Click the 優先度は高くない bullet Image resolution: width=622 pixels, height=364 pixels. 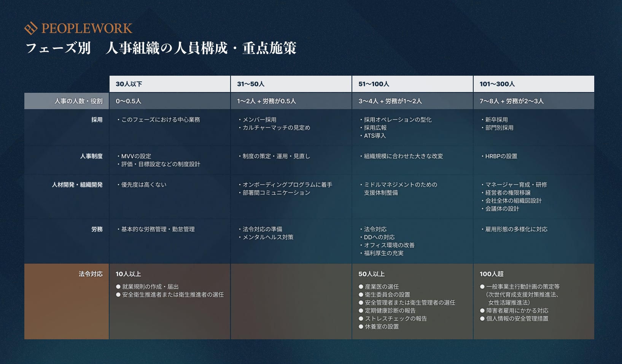[x=141, y=185]
